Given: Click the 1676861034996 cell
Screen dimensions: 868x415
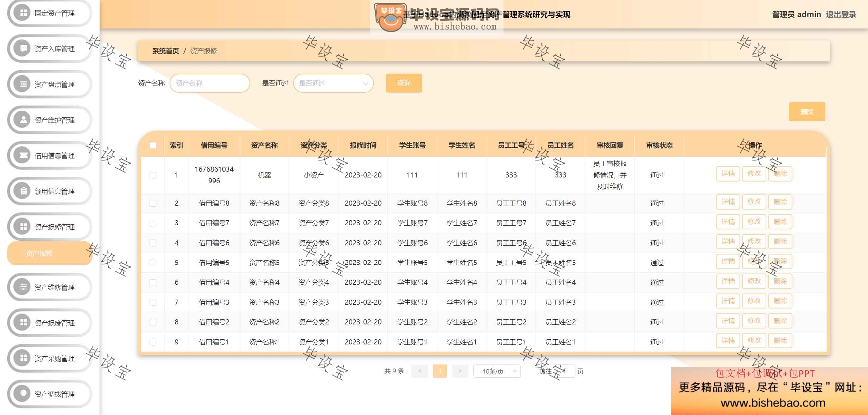Looking at the screenshot, I should (214, 175).
